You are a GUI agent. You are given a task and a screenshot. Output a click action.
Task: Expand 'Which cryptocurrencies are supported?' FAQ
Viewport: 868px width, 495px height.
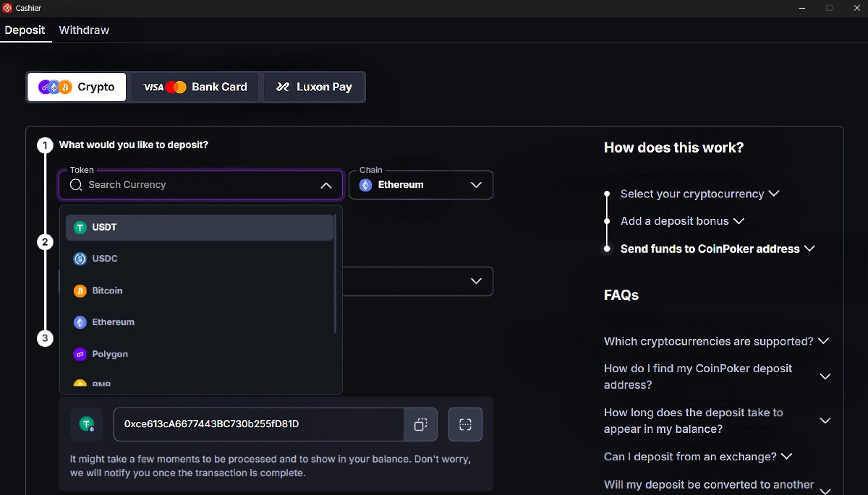pos(716,341)
